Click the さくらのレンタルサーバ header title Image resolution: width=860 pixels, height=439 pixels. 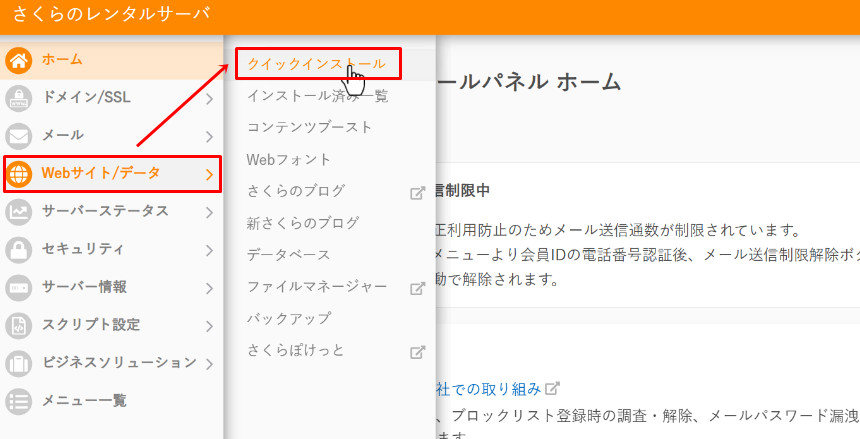pos(112,15)
